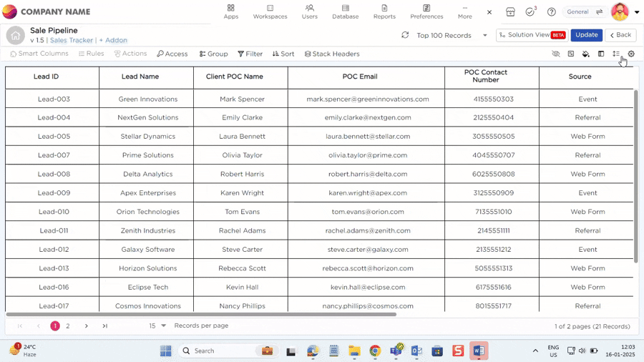The image size is (644, 362).
Task: Open the Database menu
Action: coord(345,11)
